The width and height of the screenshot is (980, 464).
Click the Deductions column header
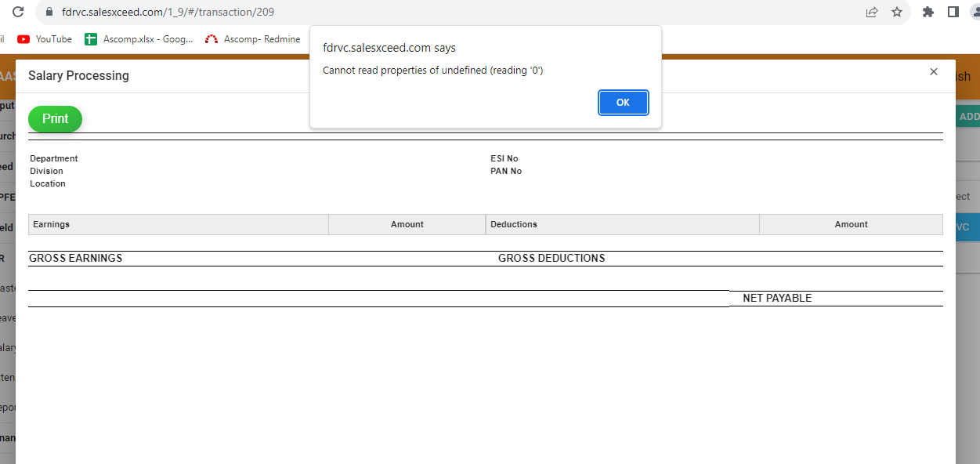click(x=622, y=225)
